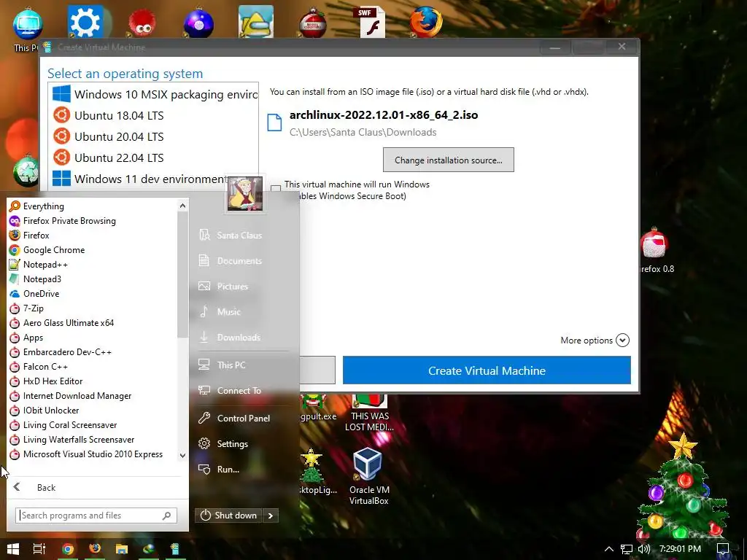747x560 pixels.
Task: Select Ubuntu 18.04 LTS operating system
Action: pyautogui.click(x=153, y=116)
